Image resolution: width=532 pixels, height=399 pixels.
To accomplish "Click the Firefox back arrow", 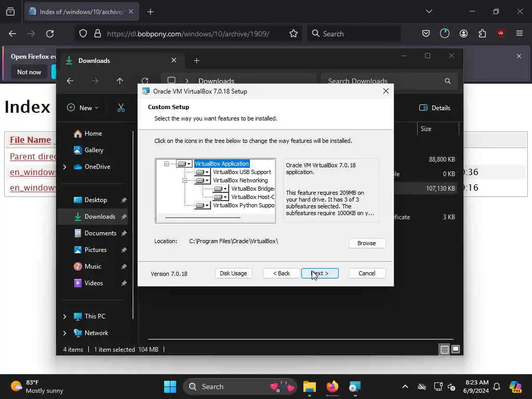I will click(12, 34).
